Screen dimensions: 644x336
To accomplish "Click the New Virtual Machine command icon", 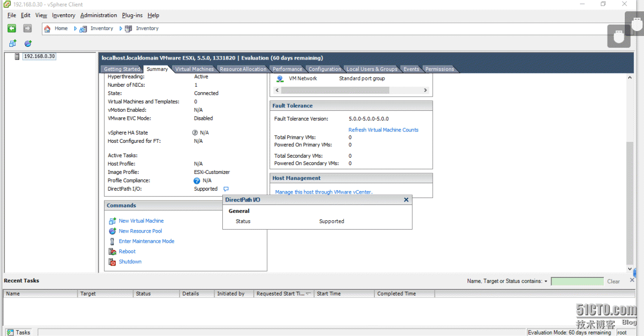I will pyautogui.click(x=112, y=221).
